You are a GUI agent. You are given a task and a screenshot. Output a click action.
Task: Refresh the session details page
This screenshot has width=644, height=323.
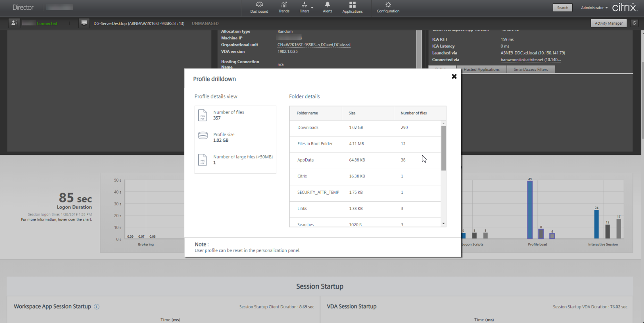pyautogui.click(x=634, y=23)
